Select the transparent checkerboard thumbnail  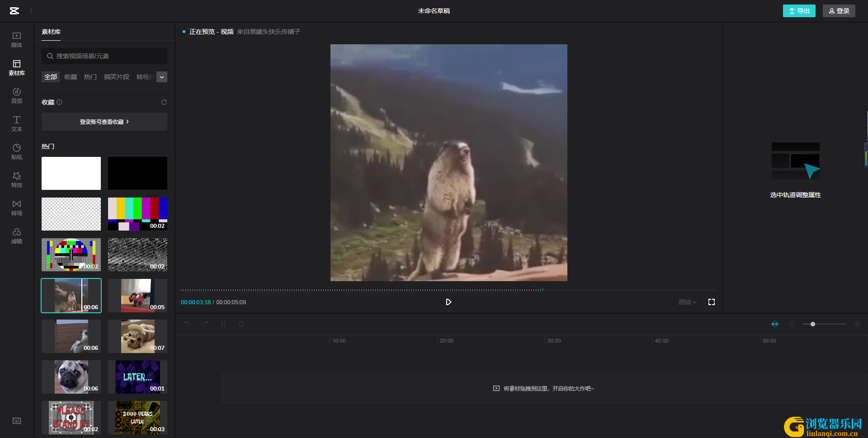point(71,214)
